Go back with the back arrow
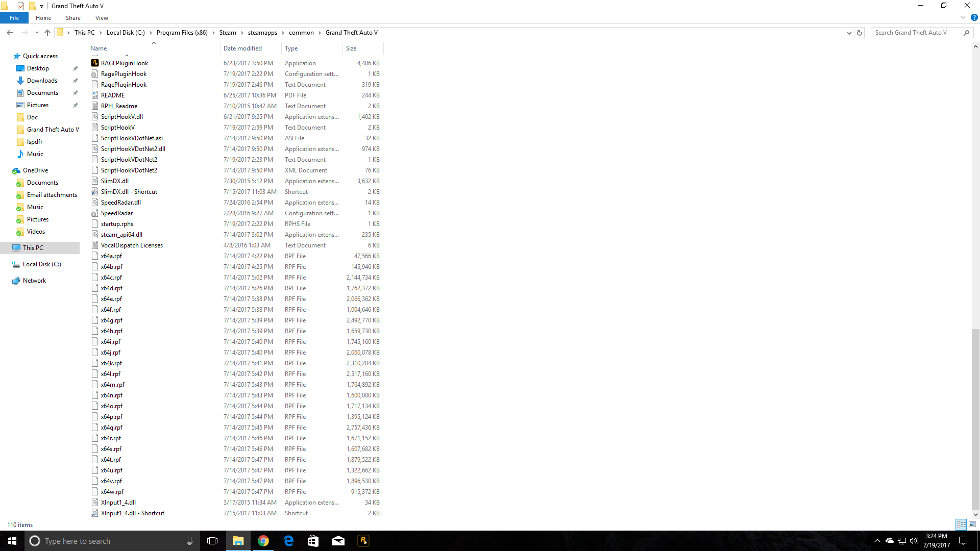Screen dimensions: 980x551 pyautogui.click(x=10, y=33)
